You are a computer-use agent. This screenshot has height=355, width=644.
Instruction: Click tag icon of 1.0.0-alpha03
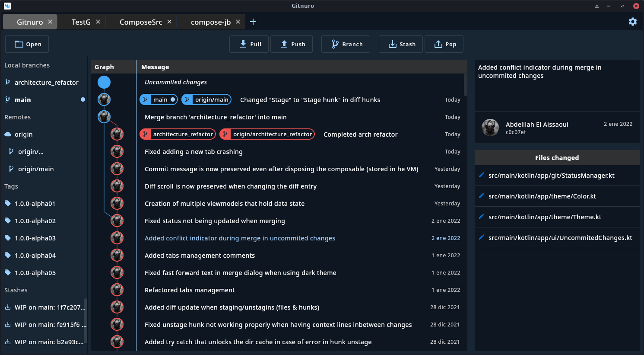pos(8,238)
